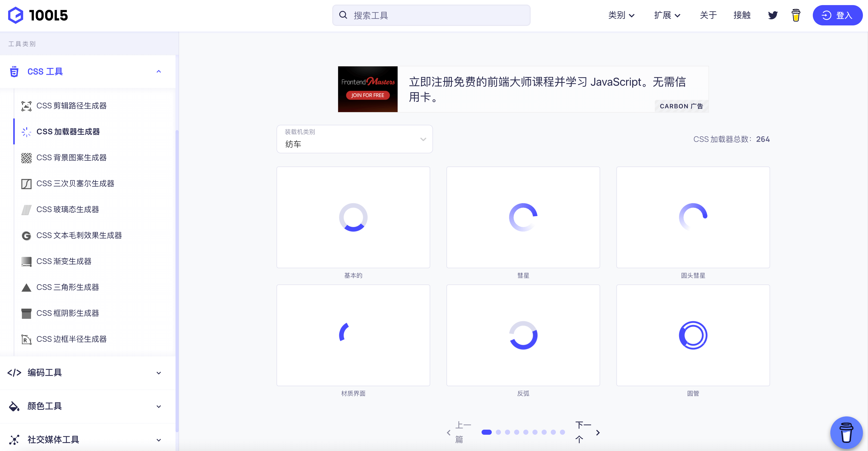Screen dimensions: 868x451
Task: Click the 10015 logo icon
Action: 16,15
